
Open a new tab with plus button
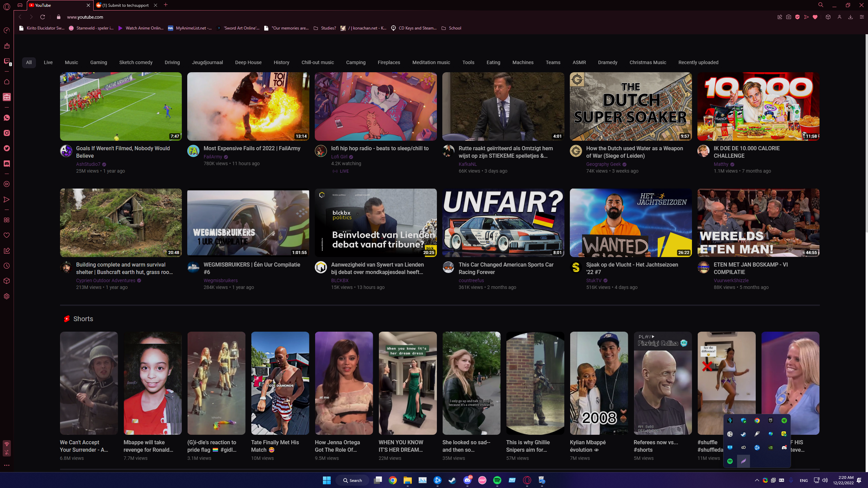click(166, 5)
